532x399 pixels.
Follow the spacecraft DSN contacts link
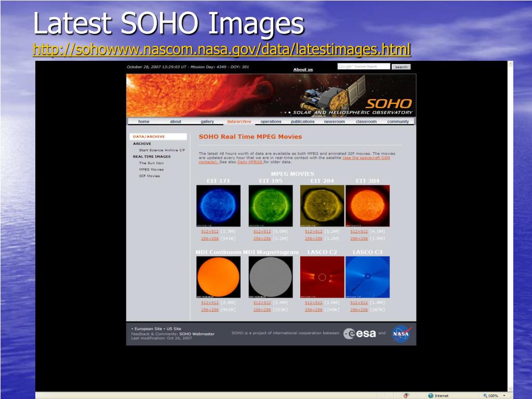click(366, 158)
